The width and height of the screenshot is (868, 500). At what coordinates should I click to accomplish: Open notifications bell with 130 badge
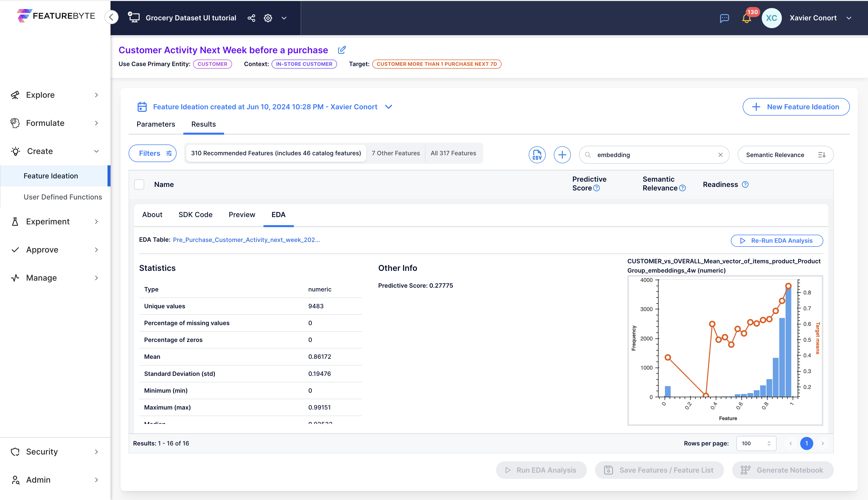pos(746,18)
